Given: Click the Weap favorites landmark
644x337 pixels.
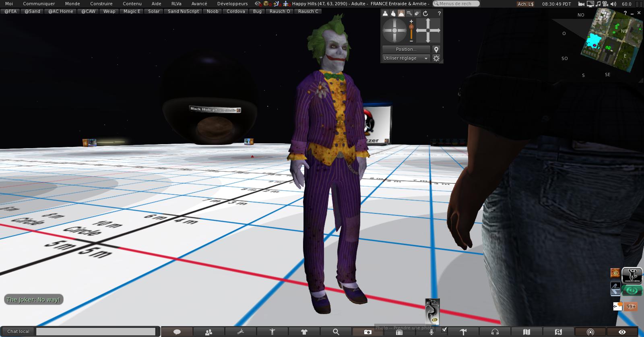Looking at the screenshot, I should pyautogui.click(x=109, y=11).
